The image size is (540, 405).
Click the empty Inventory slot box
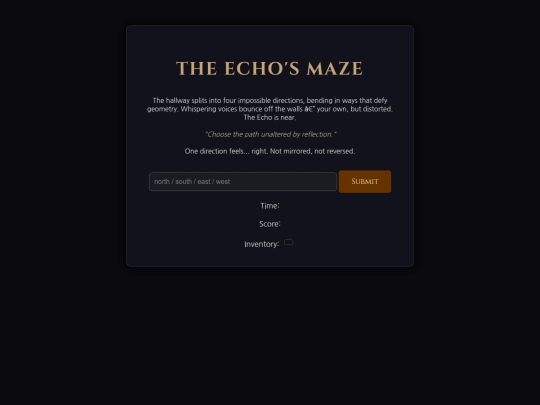point(289,242)
